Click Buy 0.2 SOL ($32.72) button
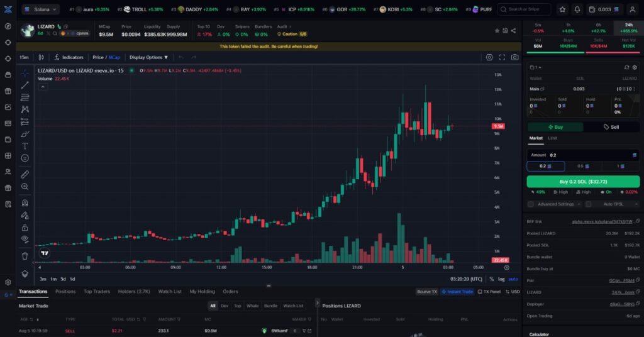The image size is (644, 337). 583,182
